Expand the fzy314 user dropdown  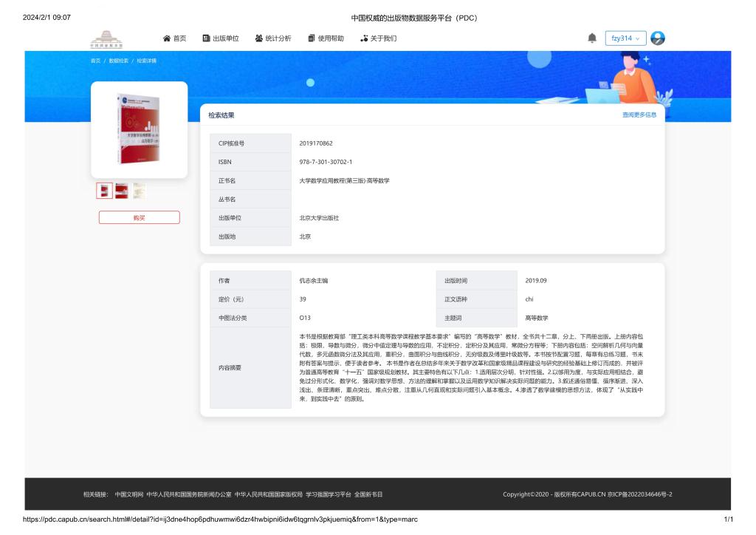click(x=625, y=38)
